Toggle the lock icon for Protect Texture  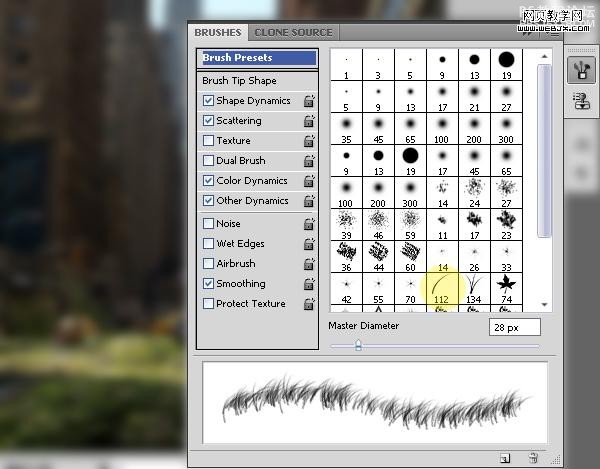(309, 304)
